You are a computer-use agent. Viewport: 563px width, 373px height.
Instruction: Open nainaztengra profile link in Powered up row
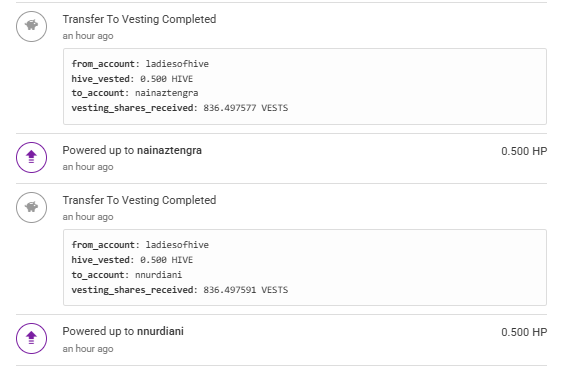pos(169,150)
